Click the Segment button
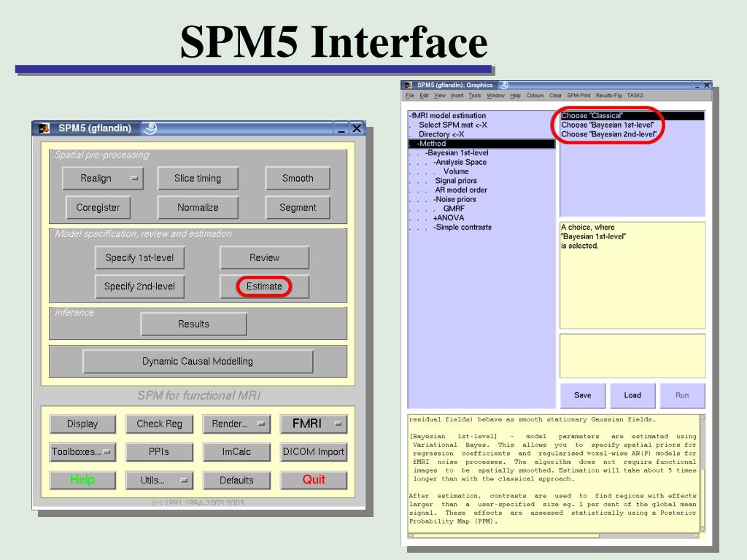Screen dimensions: 747x560 [x=298, y=208]
